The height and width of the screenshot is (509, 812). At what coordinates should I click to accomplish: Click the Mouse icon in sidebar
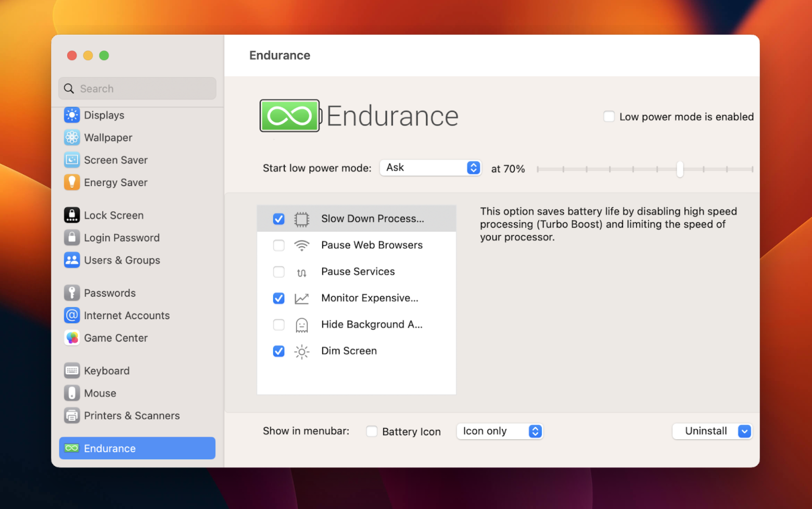(x=72, y=393)
